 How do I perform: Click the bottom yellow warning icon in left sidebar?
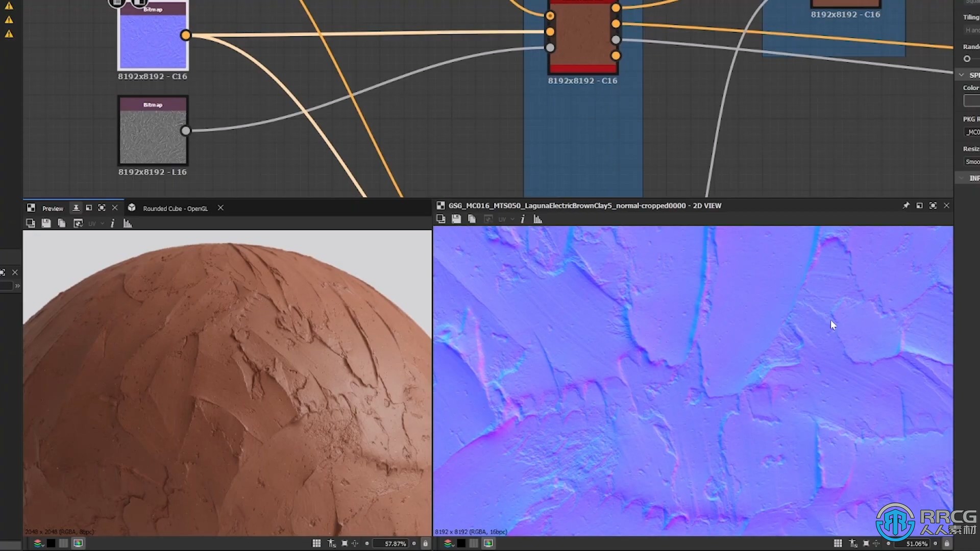pos(9,34)
